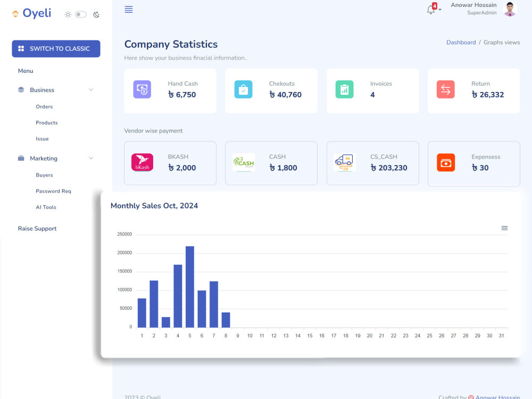Click the Chekouts value 40,760

coord(285,95)
